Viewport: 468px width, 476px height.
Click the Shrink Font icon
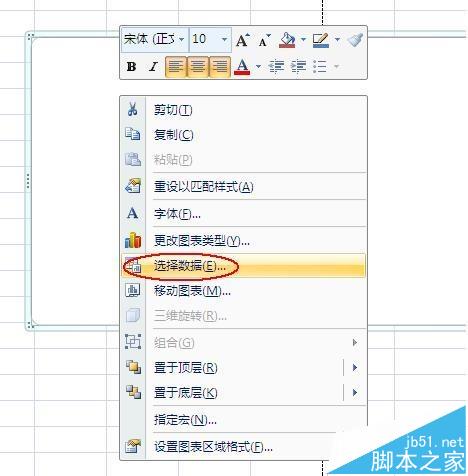click(265, 40)
